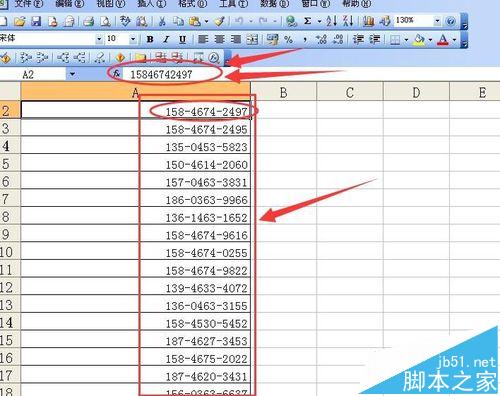Screen dimensions: 500x396
Task: Select column B header
Action: click(x=283, y=92)
